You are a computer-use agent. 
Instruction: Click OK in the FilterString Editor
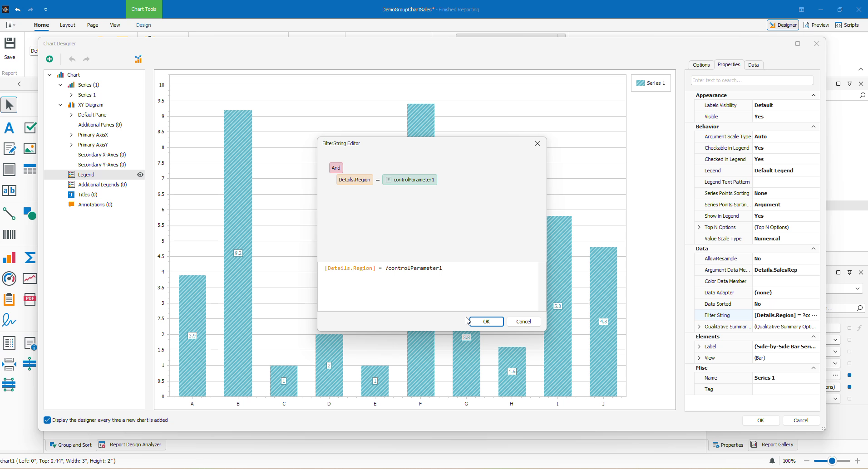click(486, 322)
